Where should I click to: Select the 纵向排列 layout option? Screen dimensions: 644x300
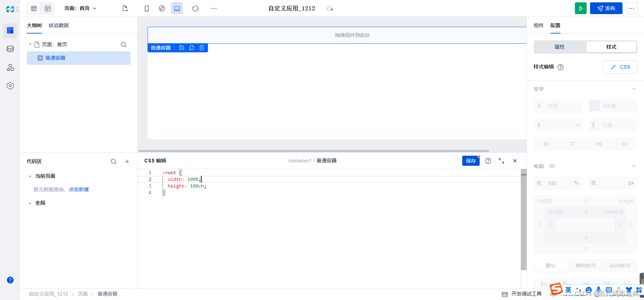(620, 266)
